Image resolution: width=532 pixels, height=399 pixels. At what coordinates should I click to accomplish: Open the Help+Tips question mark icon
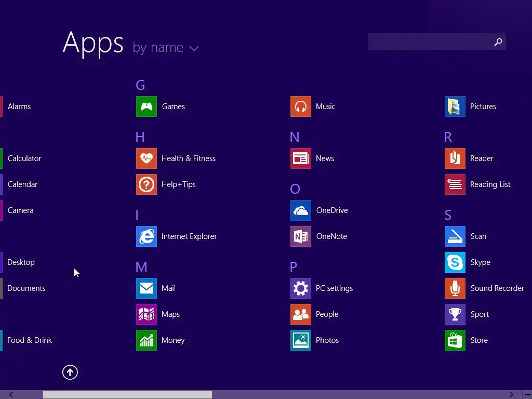click(146, 184)
